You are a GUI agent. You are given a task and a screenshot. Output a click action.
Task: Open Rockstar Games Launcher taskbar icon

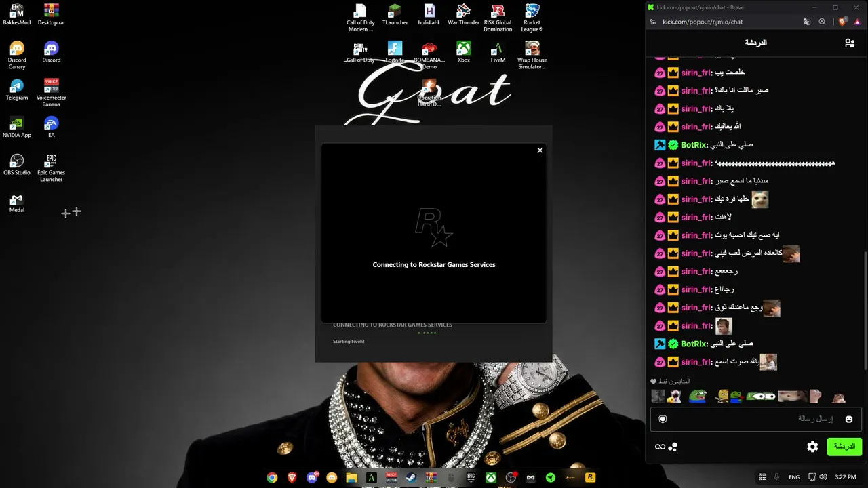pyautogui.click(x=590, y=477)
